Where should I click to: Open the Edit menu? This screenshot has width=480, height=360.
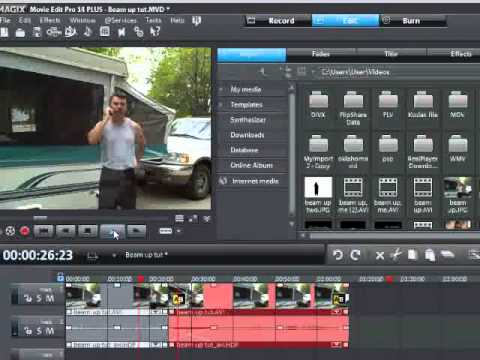[x=25, y=21]
